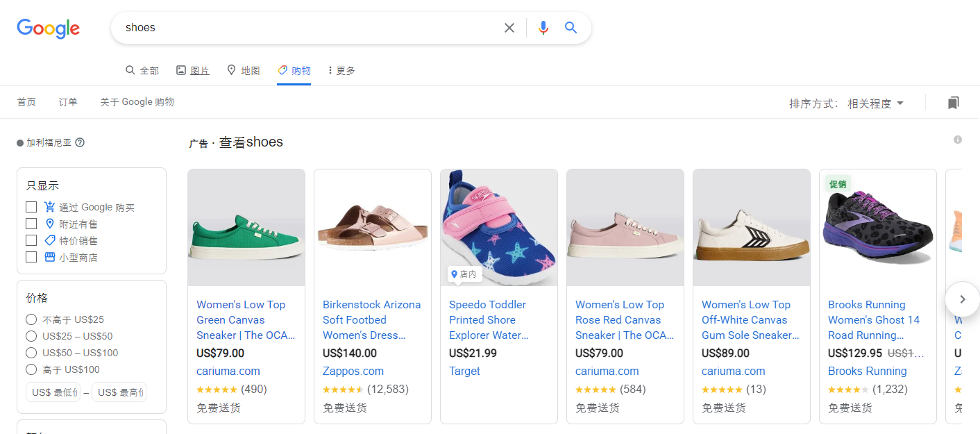Switch to the 图片 search tab

point(198,69)
